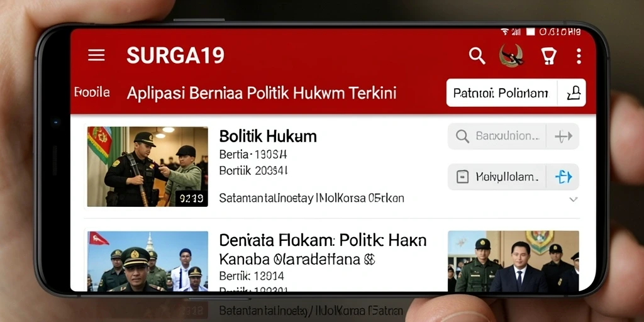The image size is (644, 322).
Task: Tap the Bertik 12014 line
Action: (x=252, y=275)
